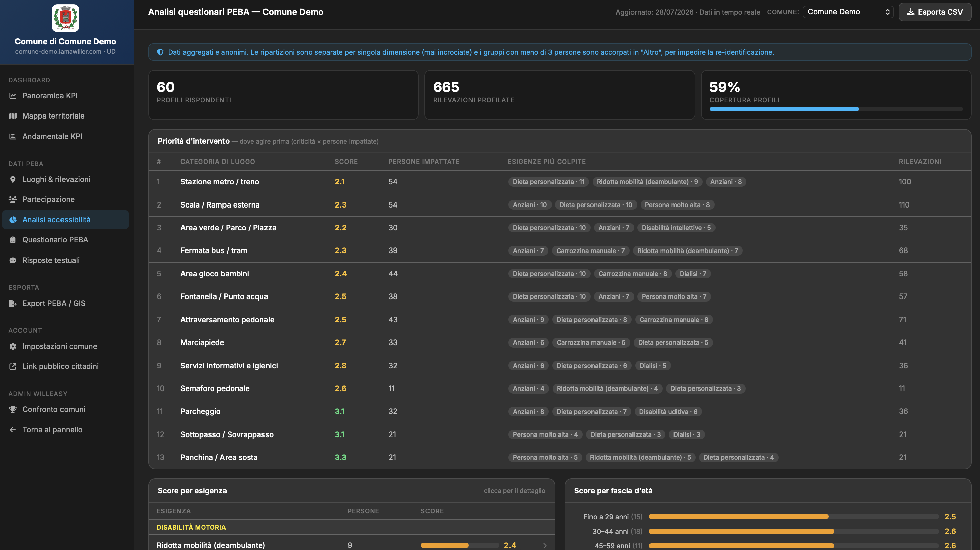Viewport: 980px width, 550px height.
Task: Click the Partecipazione people icon
Action: tap(13, 199)
